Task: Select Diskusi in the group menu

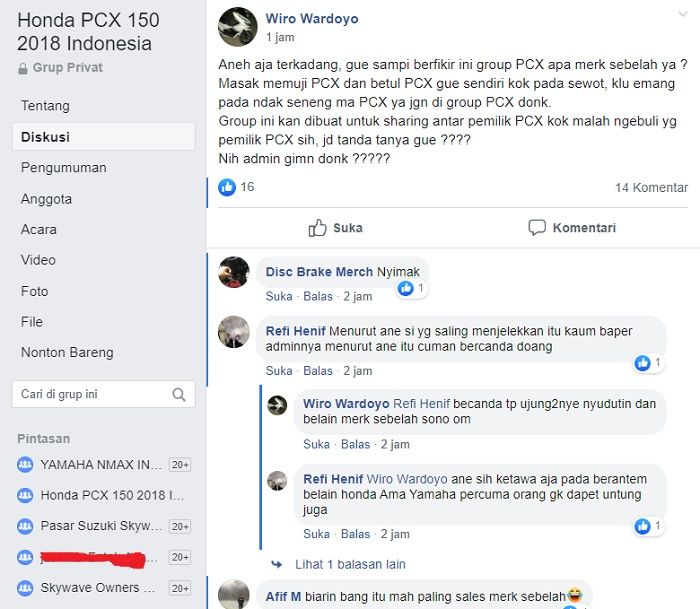Action: point(104,137)
